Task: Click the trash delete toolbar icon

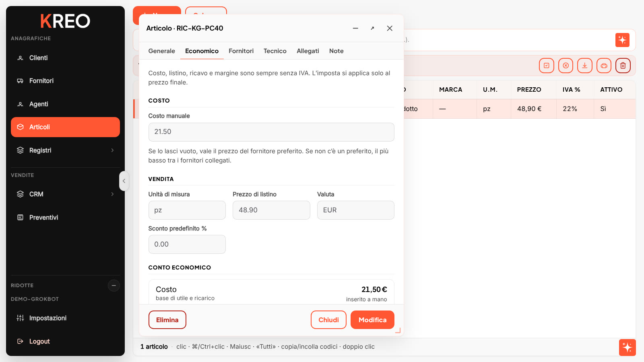Action: [623, 66]
